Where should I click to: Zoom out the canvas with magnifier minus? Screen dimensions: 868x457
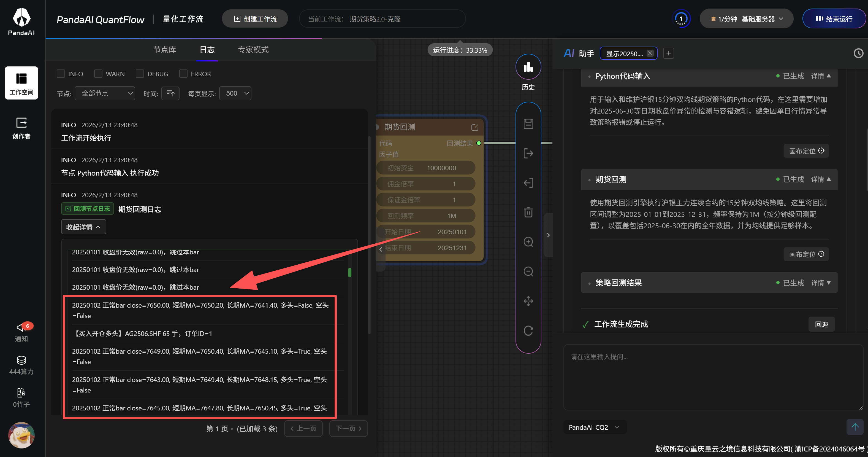pyautogui.click(x=528, y=271)
